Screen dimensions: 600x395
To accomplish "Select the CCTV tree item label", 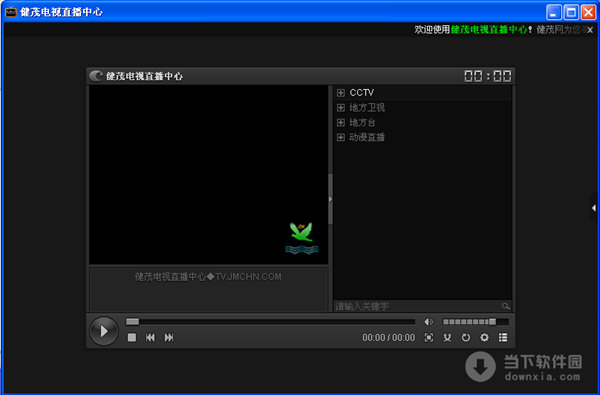I will click(x=362, y=93).
